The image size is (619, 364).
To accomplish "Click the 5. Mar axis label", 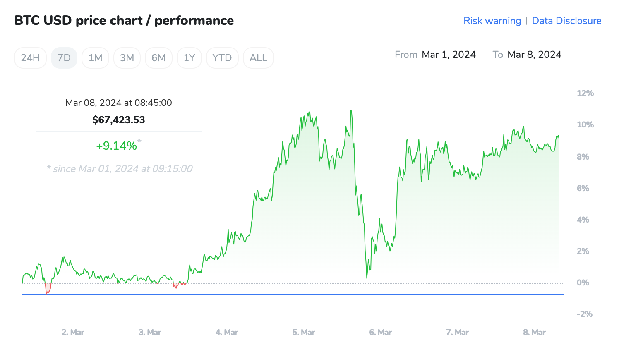I will click(303, 332).
